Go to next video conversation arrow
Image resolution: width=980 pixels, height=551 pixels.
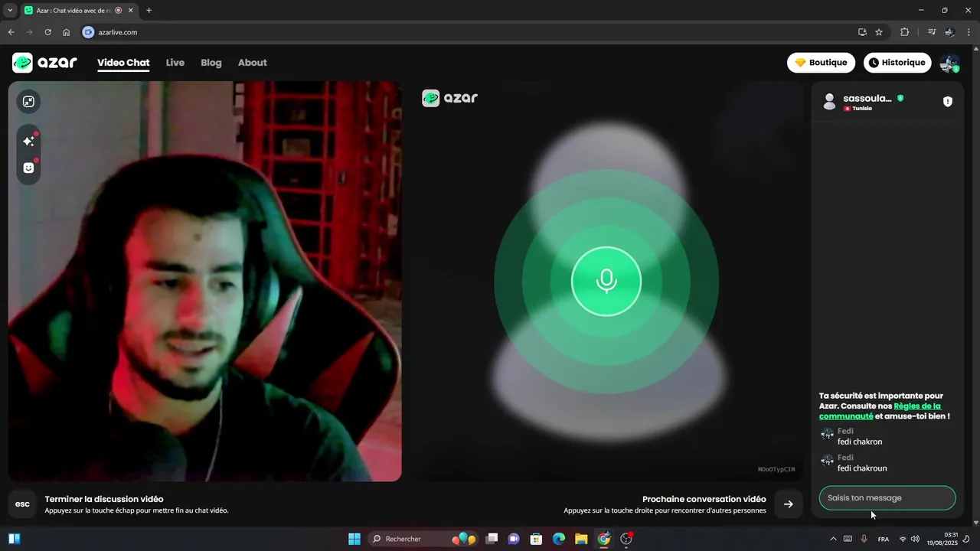point(789,504)
